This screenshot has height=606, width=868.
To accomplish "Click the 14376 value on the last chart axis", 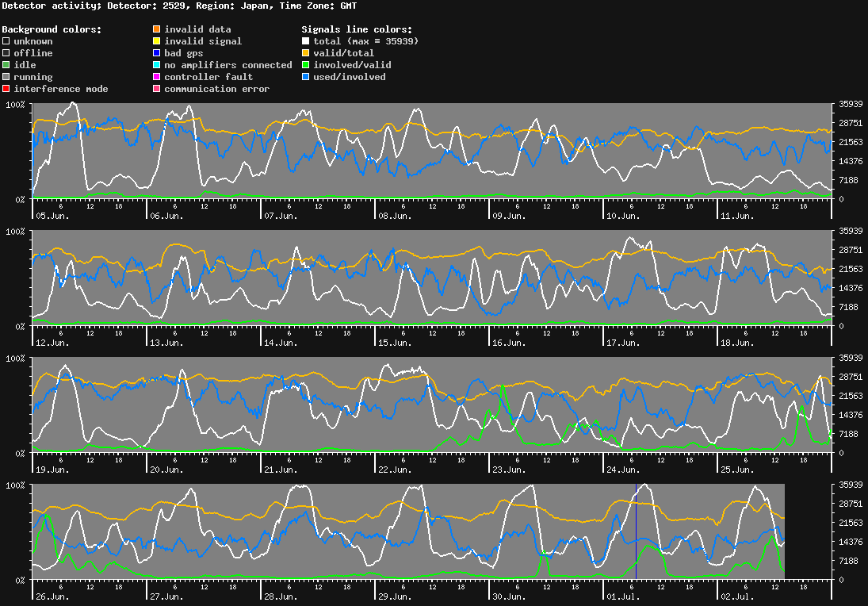I will point(851,542).
